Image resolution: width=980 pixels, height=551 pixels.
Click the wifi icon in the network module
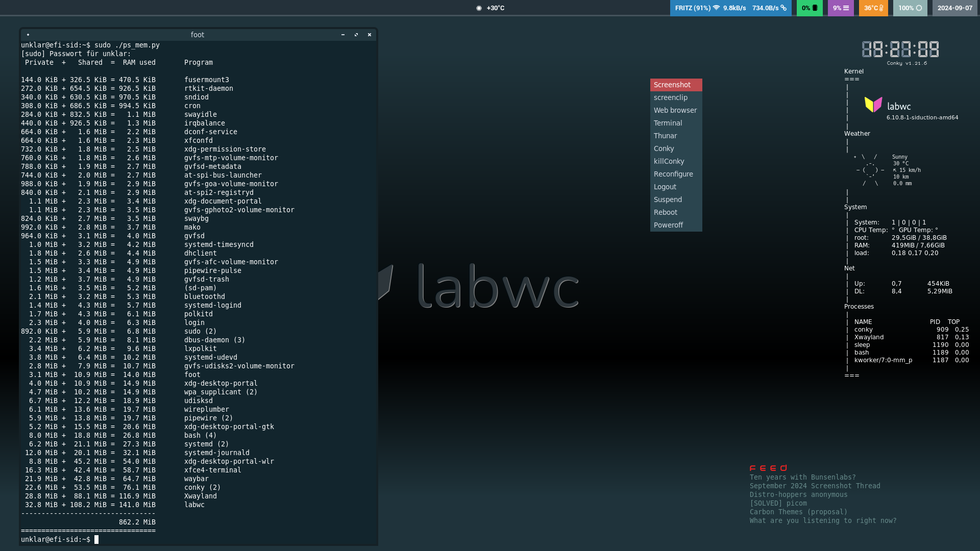[x=716, y=8]
